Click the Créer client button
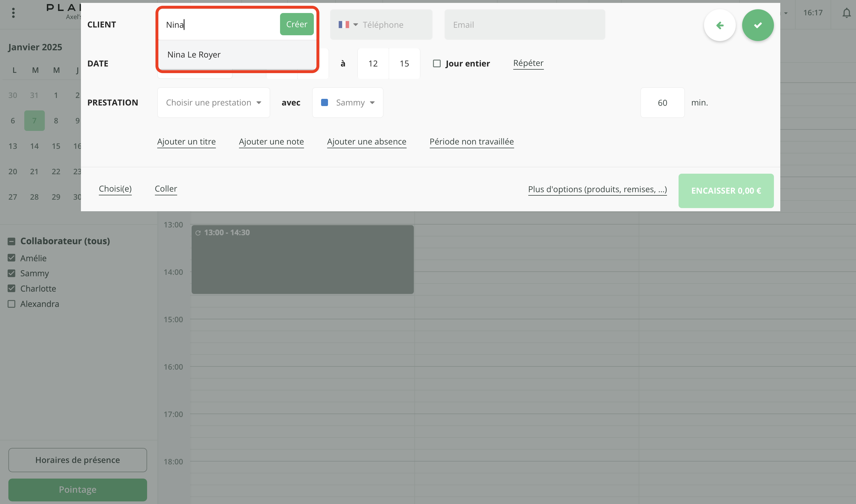 tap(297, 24)
